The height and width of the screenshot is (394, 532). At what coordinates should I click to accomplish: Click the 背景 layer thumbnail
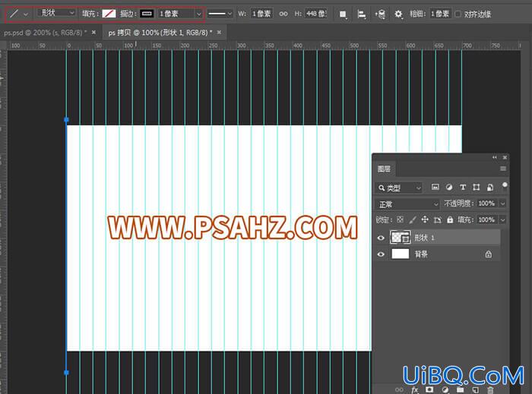coord(401,254)
